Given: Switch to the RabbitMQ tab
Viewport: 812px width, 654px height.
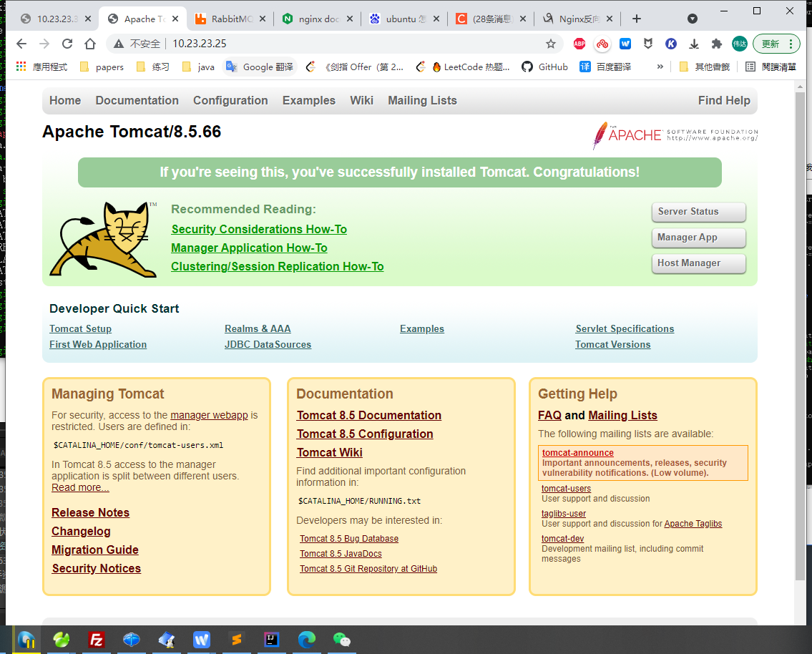Looking at the screenshot, I should [224, 19].
